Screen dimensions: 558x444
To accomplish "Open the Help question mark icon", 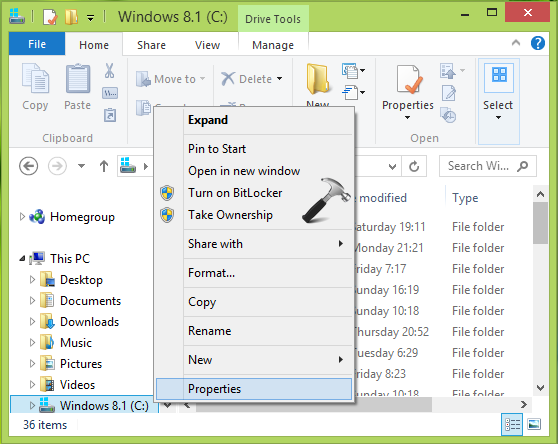I will [538, 43].
